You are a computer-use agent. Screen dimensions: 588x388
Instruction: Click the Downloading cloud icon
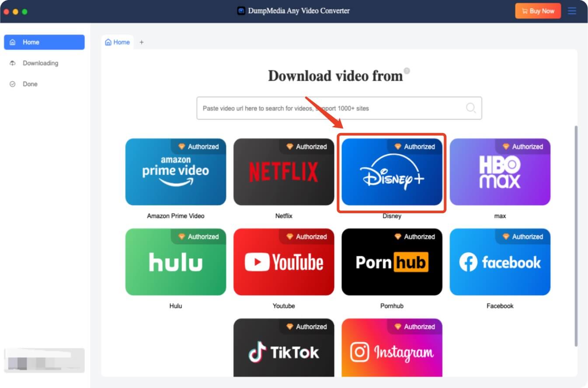pos(13,63)
